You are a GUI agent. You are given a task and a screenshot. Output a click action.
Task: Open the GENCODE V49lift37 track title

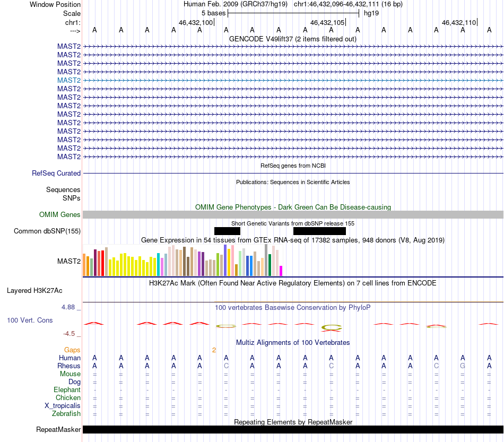tap(292, 39)
